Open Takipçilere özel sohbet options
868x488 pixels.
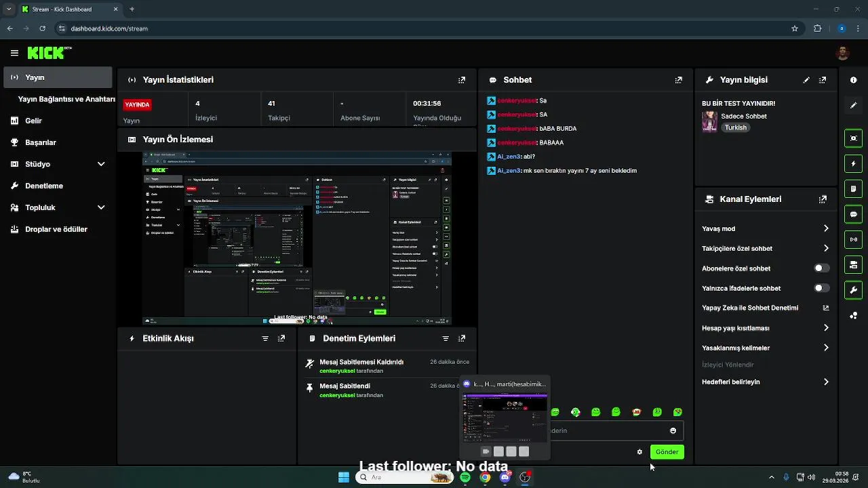766,249
